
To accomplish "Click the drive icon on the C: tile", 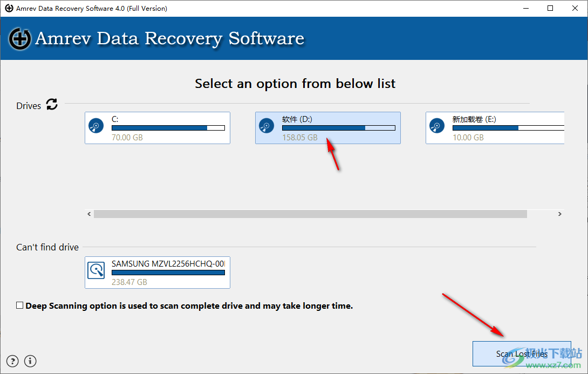I will click(x=97, y=125).
